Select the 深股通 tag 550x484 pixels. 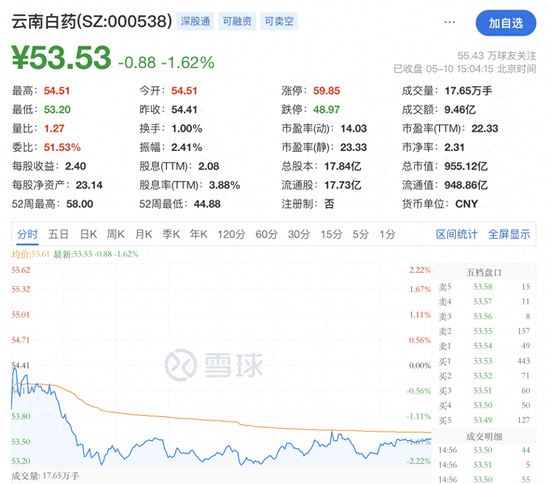tap(195, 21)
